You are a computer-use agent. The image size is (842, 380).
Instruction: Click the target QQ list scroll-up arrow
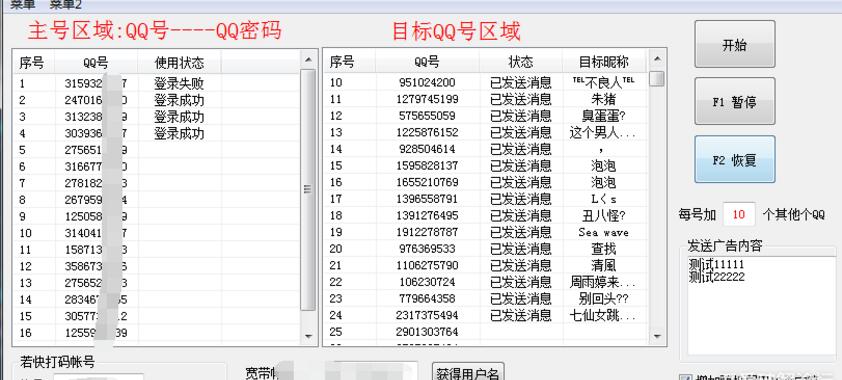click(657, 58)
